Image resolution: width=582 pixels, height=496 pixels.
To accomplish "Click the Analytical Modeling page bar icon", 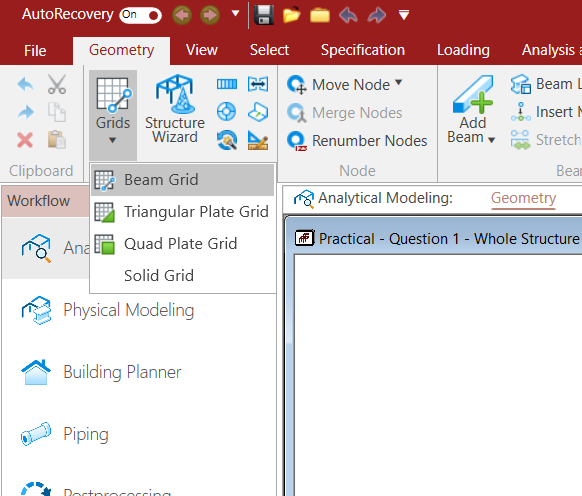I will tap(304, 199).
